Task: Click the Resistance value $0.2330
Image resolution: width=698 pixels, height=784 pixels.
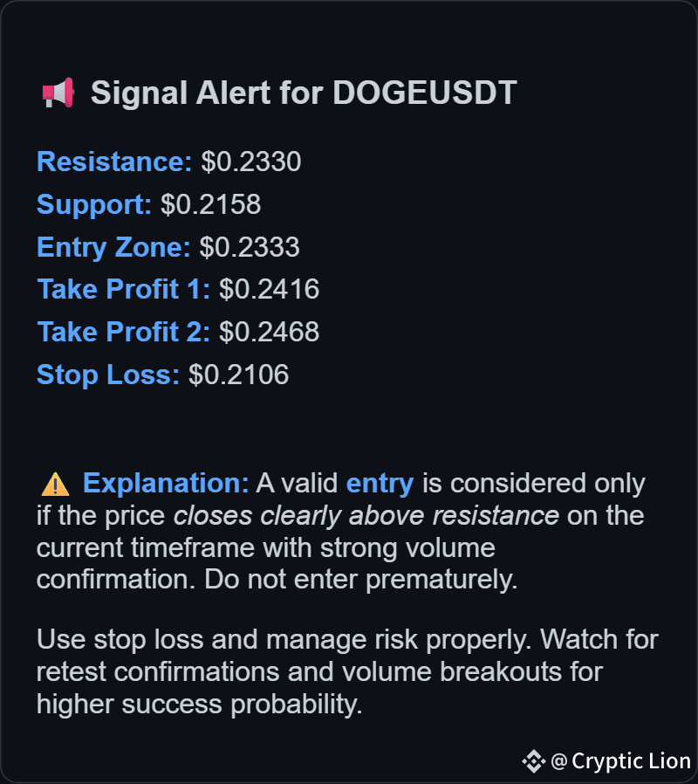Action: [250, 162]
